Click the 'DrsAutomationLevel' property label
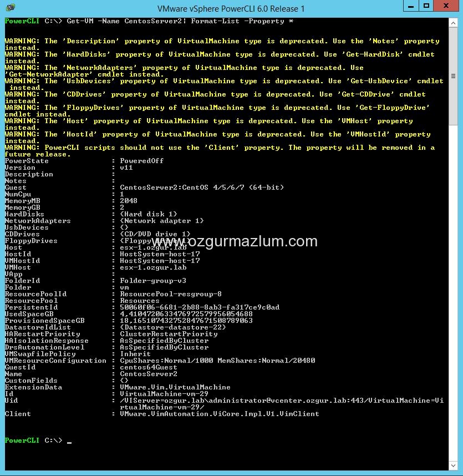Screen dimensions: 463x476 [44, 347]
